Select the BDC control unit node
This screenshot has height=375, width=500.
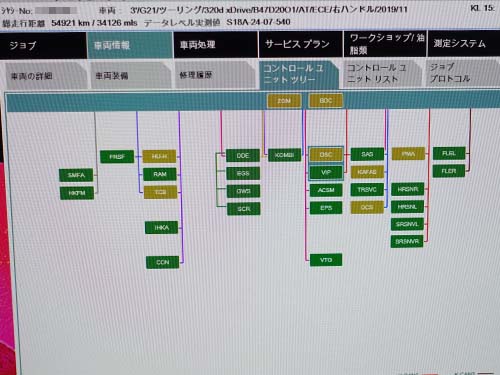coord(326,100)
